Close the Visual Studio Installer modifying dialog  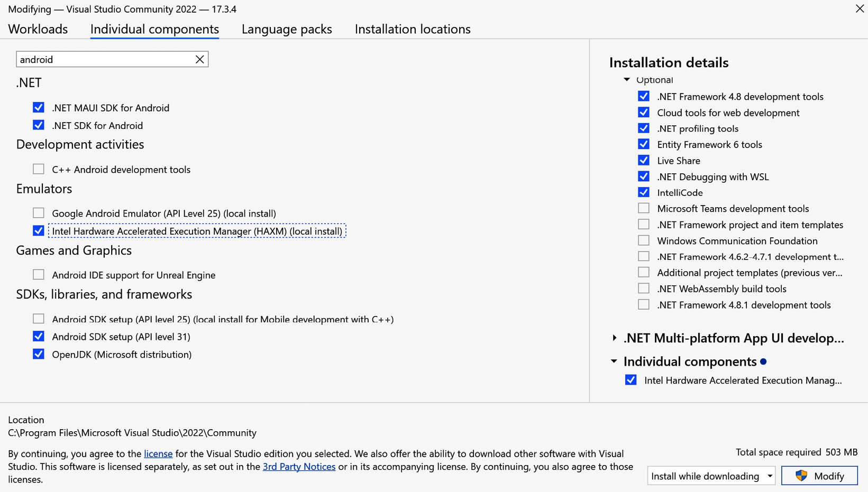(x=860, y=8)
